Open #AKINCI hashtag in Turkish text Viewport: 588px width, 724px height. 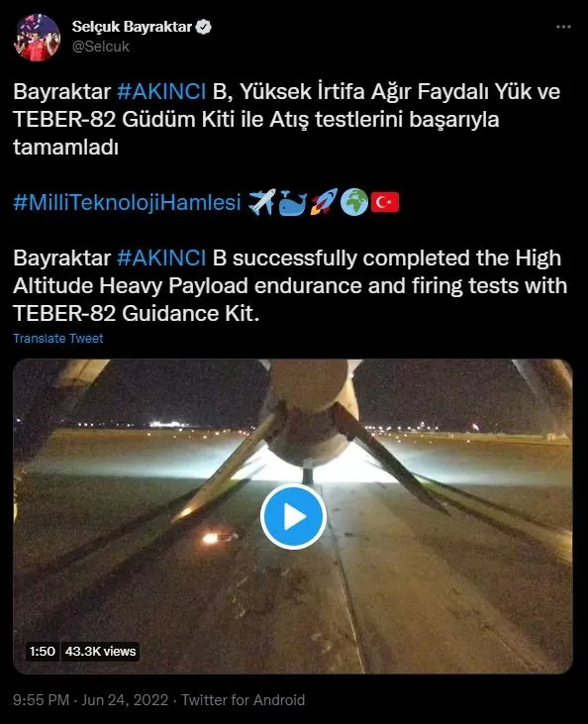click(161, 91)
